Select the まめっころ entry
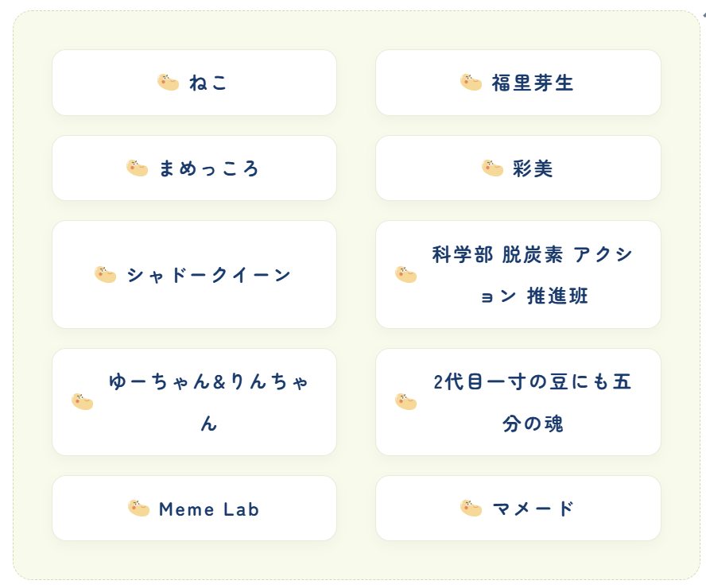The height and width of the screenshot is (588, 706). click(x=195, y=168)
